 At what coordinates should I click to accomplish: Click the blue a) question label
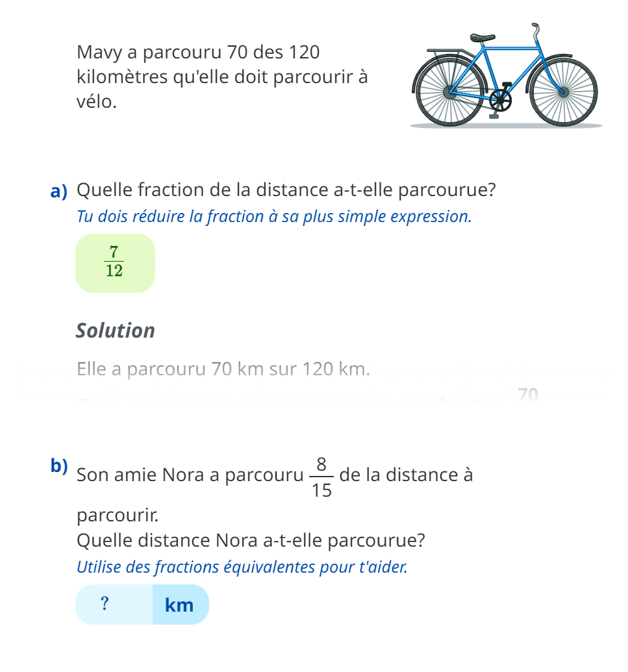click(x=59, y=192)
